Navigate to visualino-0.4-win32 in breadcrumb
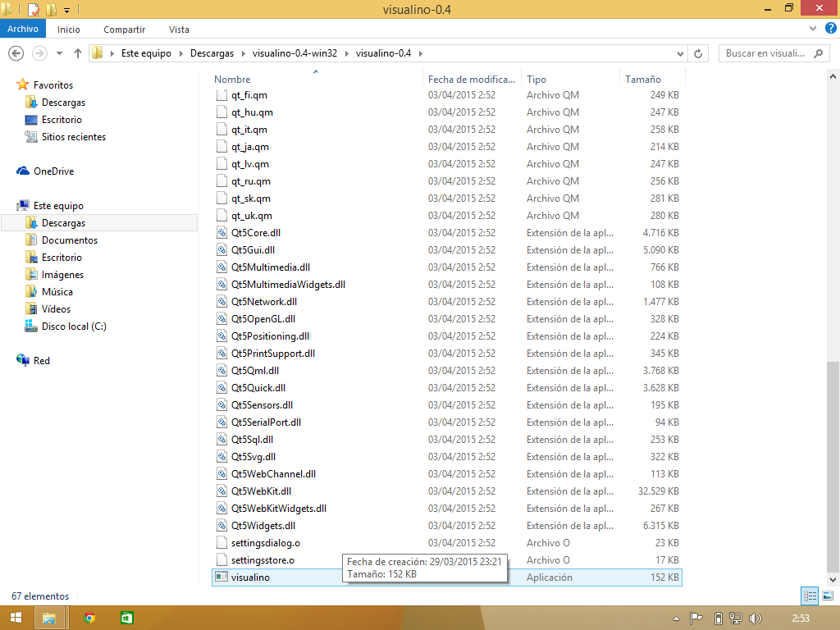 [x=294, y=53]
